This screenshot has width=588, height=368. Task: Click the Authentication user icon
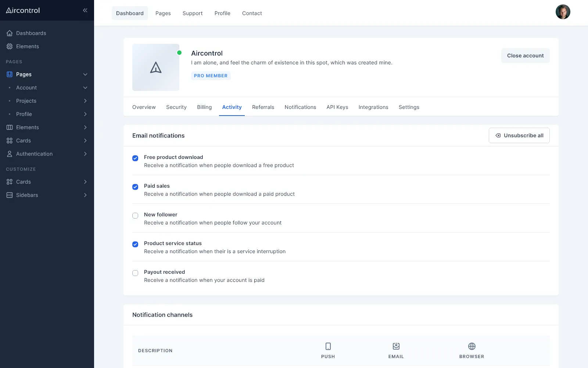[x=10, y=154]
